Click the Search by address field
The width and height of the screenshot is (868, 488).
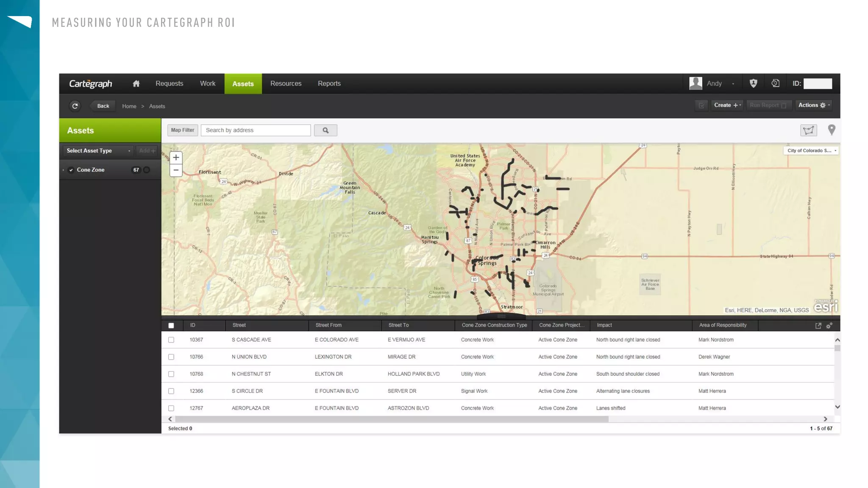(x=256, y=130)
